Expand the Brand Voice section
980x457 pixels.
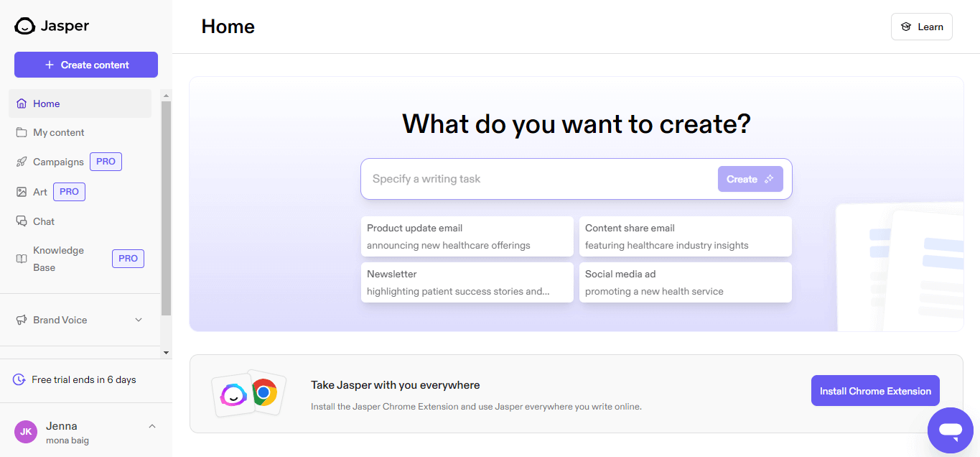coord(139,320)
